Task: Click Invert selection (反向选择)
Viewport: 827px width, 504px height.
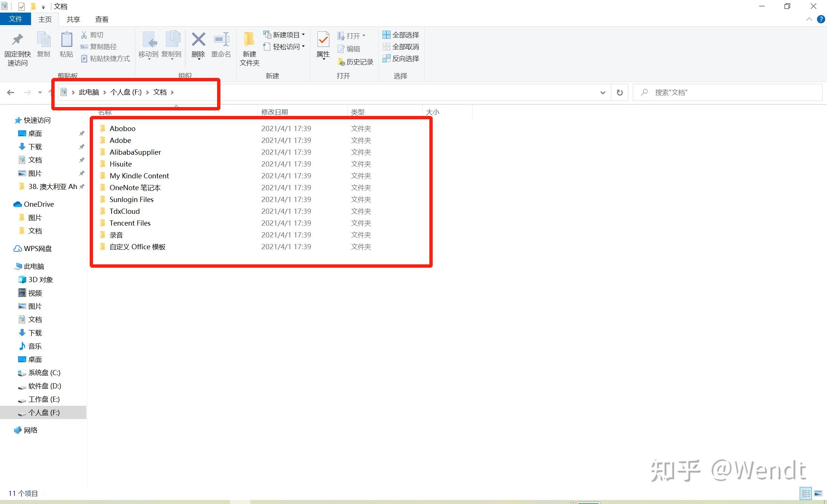Action: (x=401, y=58)
